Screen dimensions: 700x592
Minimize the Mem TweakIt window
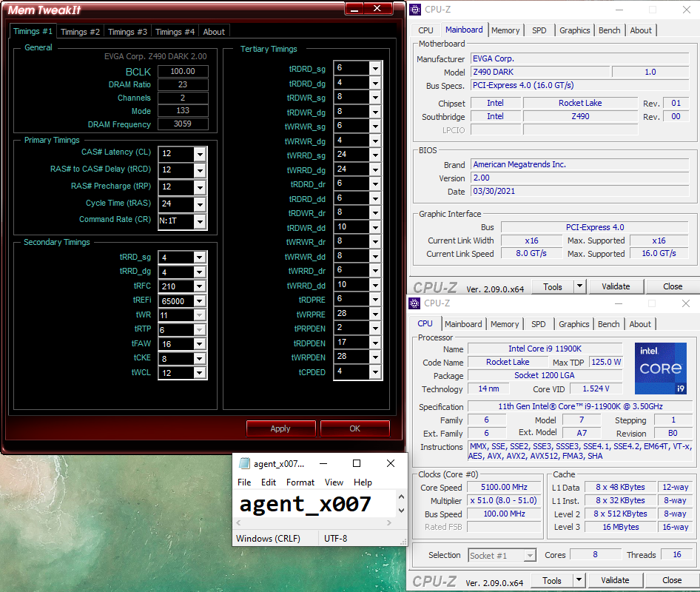(354, 9)
